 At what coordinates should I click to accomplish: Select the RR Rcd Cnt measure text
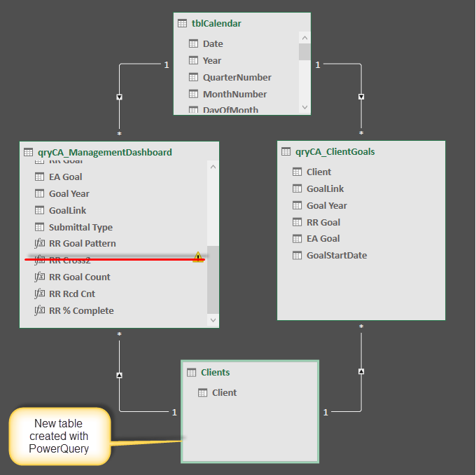(x=72, y=294)
